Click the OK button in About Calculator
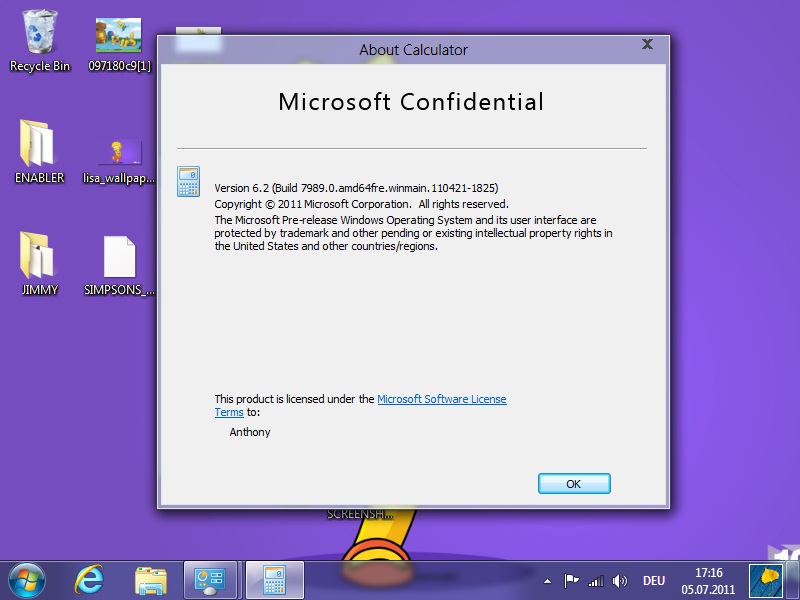This screenshot has width=800, height=600. [x=574, y=484]
